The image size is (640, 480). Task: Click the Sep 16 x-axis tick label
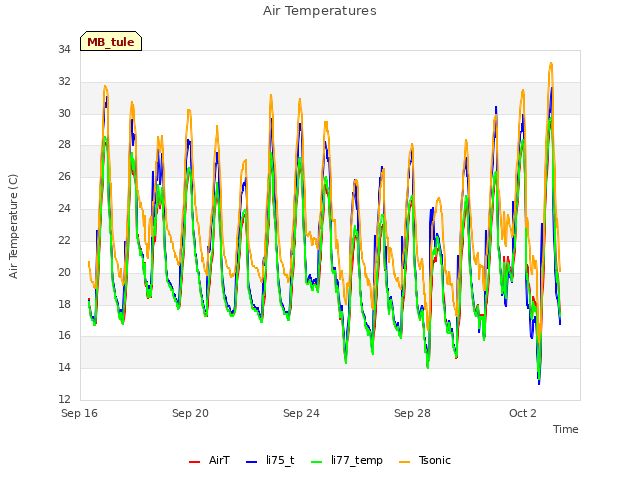pos(79,413)
